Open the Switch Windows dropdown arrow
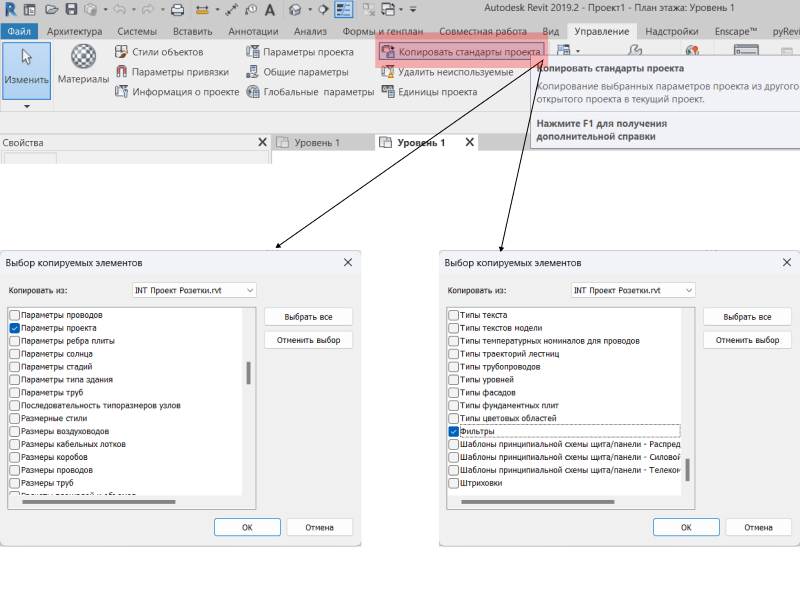The height and width of the screenshot is (600, 800). [401, 9]
